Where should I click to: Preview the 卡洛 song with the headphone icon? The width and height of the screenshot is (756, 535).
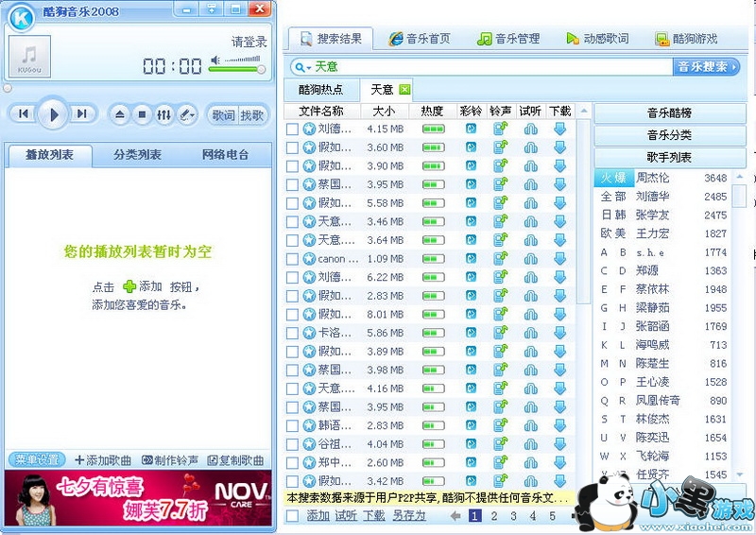[530, 333]
